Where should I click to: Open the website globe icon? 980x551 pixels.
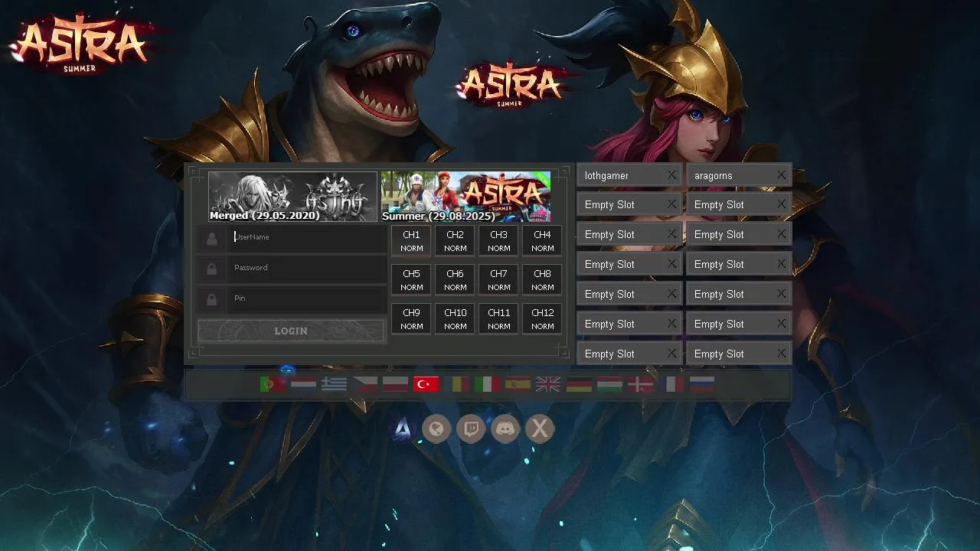click(x=436, y=429)
